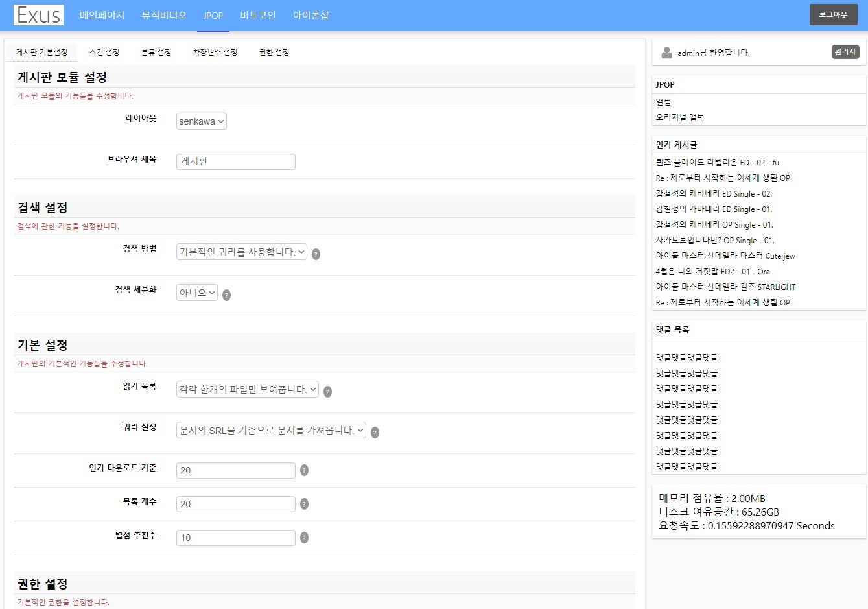This screenshot has height=609, width=868.
Task: Open post 갑철성의 카바네리 ED Single - 02.
Action: coord(714,194)
